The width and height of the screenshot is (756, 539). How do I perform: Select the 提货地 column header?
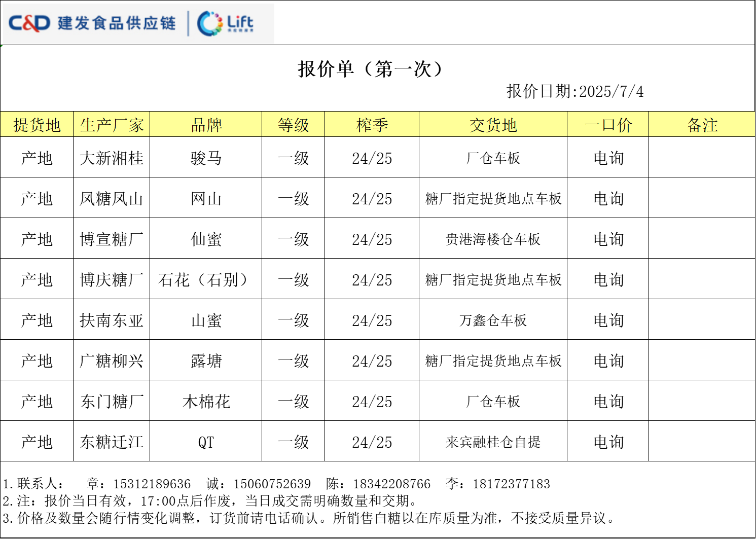pos(37,125)
